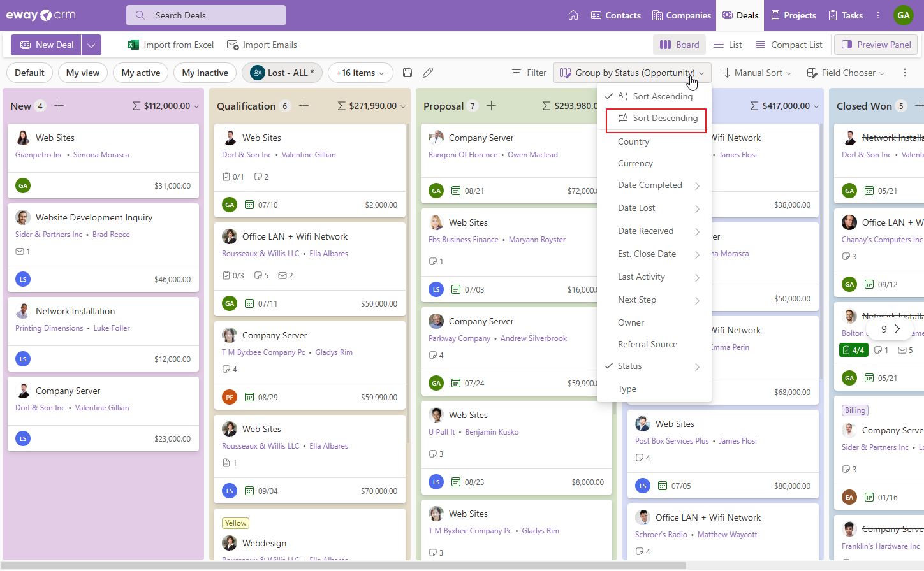Image resolution: width=924 pixels, height=571 pixels.
Task: Click the PF owner avatar on the 08/29 card
Action: pyautogui.click(x=230, y=397)
